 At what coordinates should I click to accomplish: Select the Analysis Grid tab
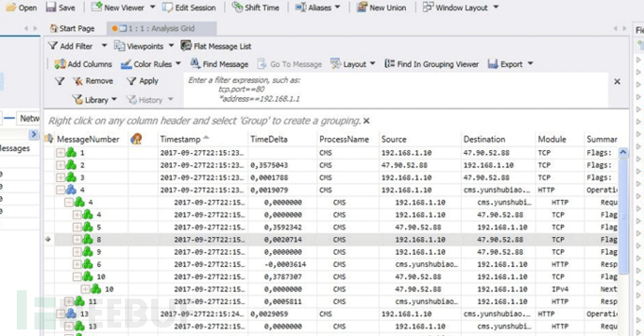[x=161, y=28]
